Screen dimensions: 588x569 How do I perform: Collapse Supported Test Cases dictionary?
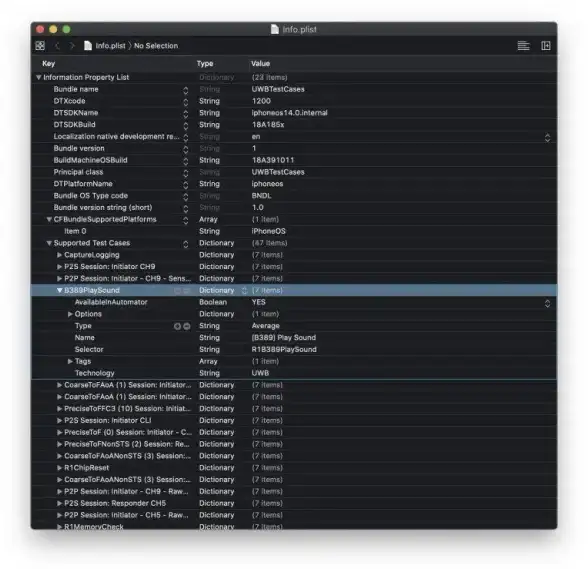point(49,243)
